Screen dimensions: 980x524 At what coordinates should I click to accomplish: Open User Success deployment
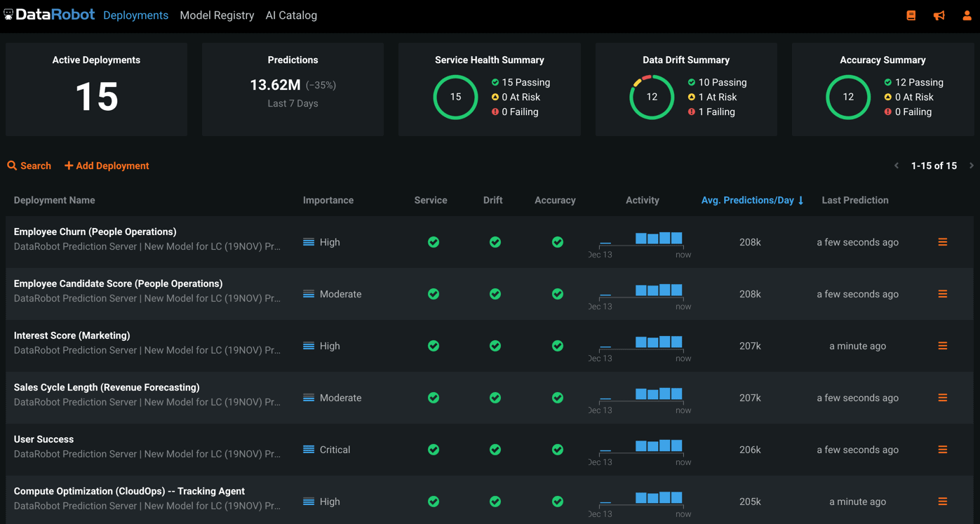coord(43,439)
